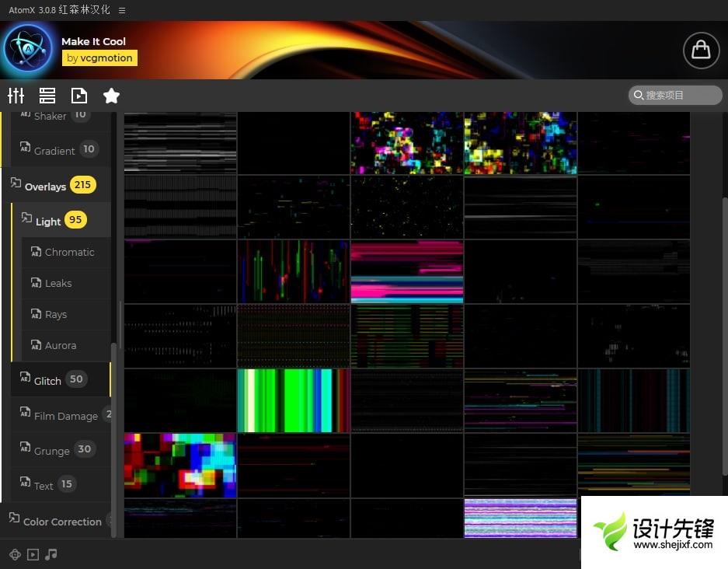Open favorites with the star icon
This screenshot has height=569, width=728.
pyautogui.click(x=111, y=96)
